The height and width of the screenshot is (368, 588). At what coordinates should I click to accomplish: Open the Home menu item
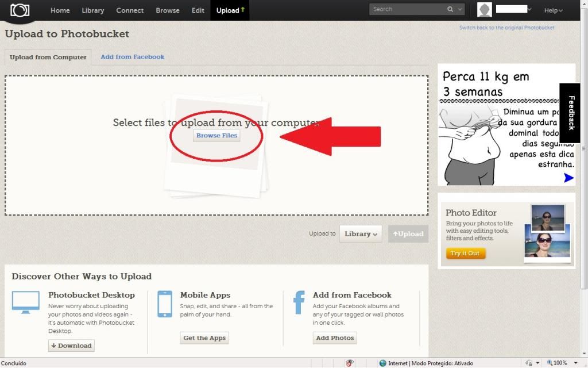[x=60, y=10]
